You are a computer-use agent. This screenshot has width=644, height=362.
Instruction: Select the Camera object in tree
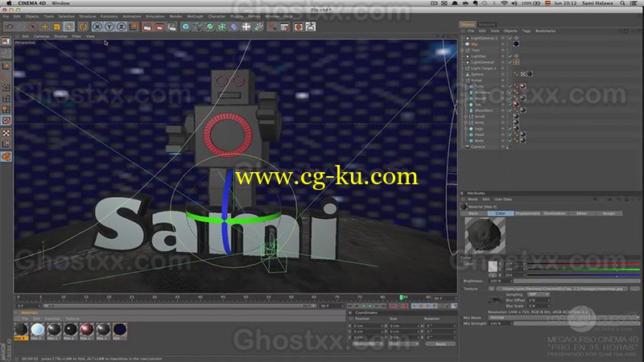pos(477,146)
